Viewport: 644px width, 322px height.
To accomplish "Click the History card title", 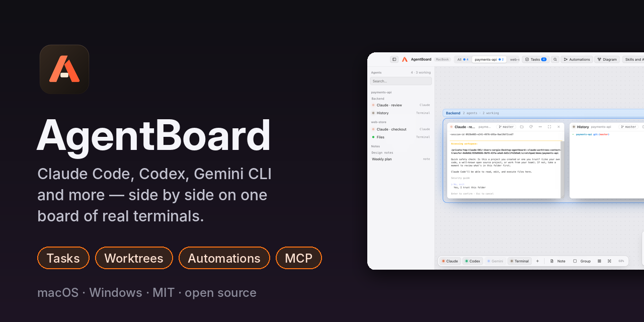I will (583, 127).
